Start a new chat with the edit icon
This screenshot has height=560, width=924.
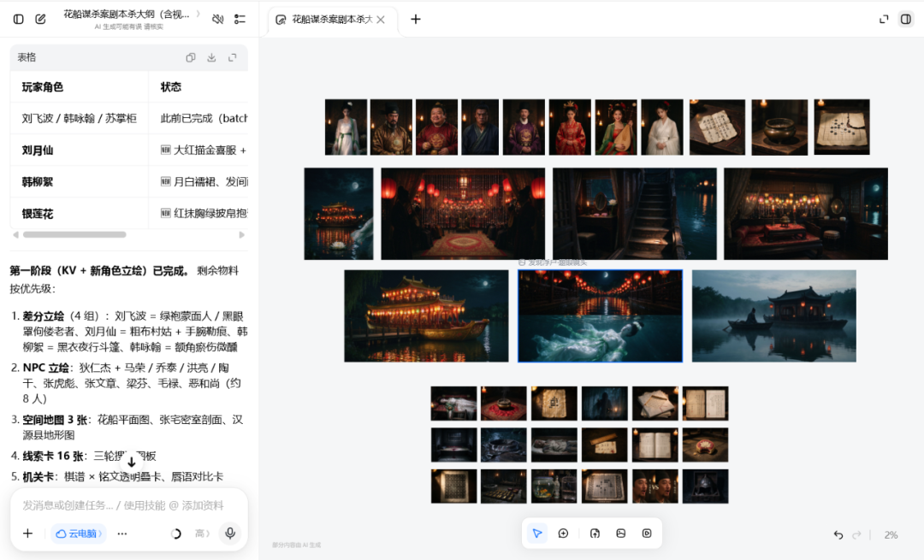40,19
